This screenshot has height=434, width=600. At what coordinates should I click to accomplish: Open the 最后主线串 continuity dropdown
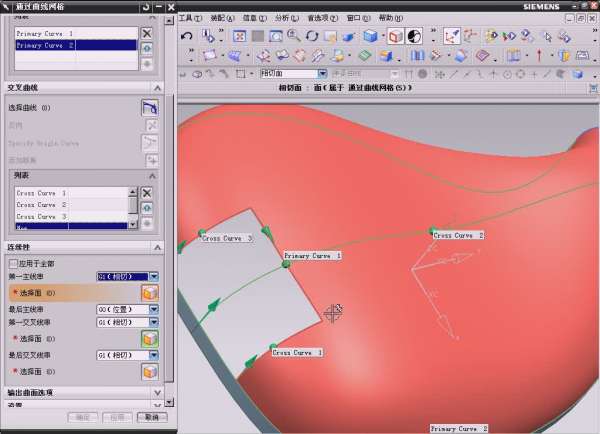pos(154,310)
